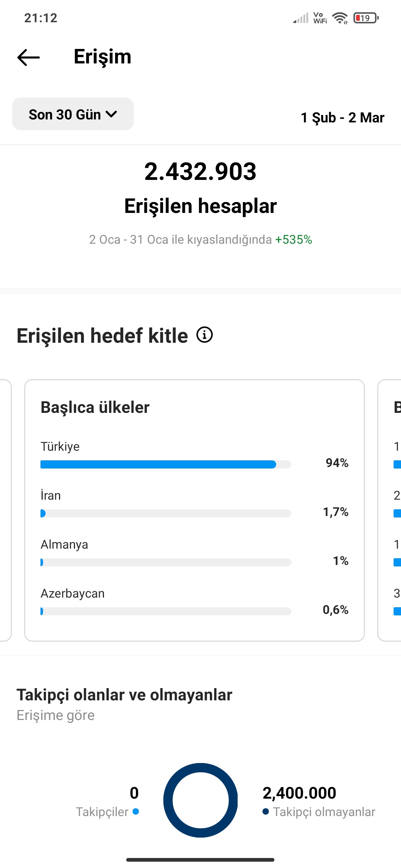The width and height of the screenshot is (401, 868).
Task: Tap the VoWiFi status icon
Action: (320, 18)
